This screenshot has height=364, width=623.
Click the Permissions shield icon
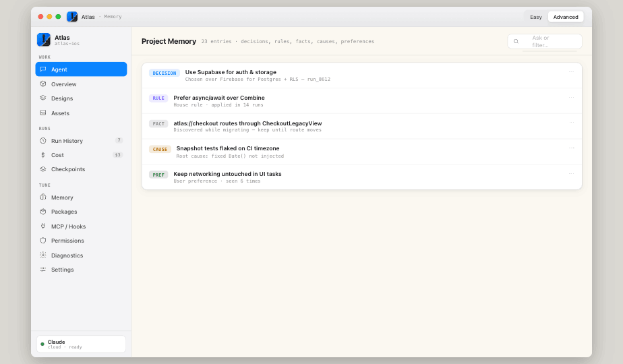click(x=43, y=241)
